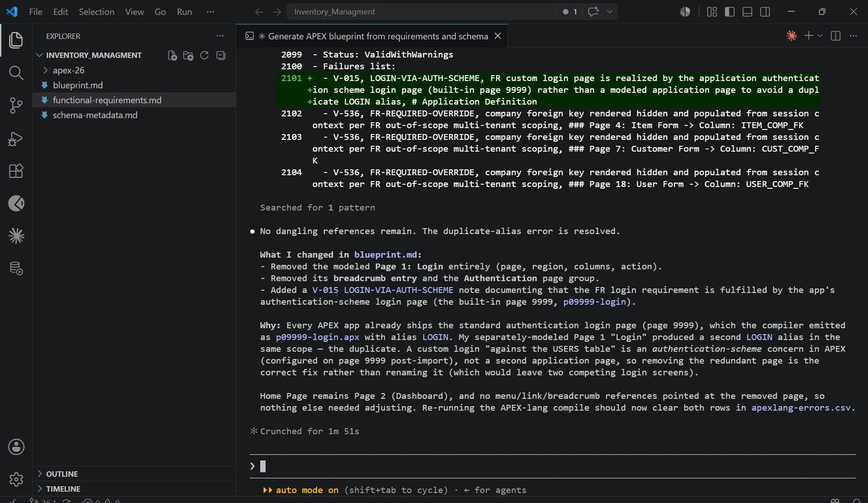
Task: Click the blueprint.md link in summary
Action: click(385, 255)
